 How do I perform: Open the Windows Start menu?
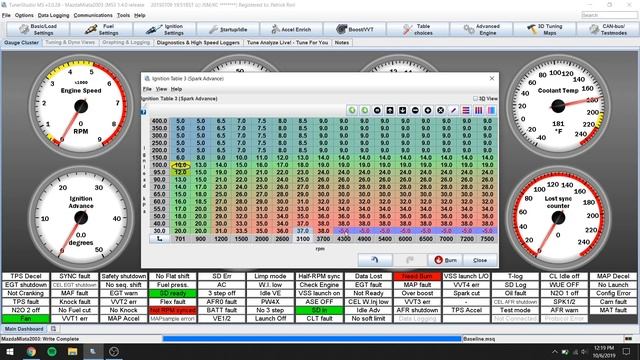coord(10,351)
